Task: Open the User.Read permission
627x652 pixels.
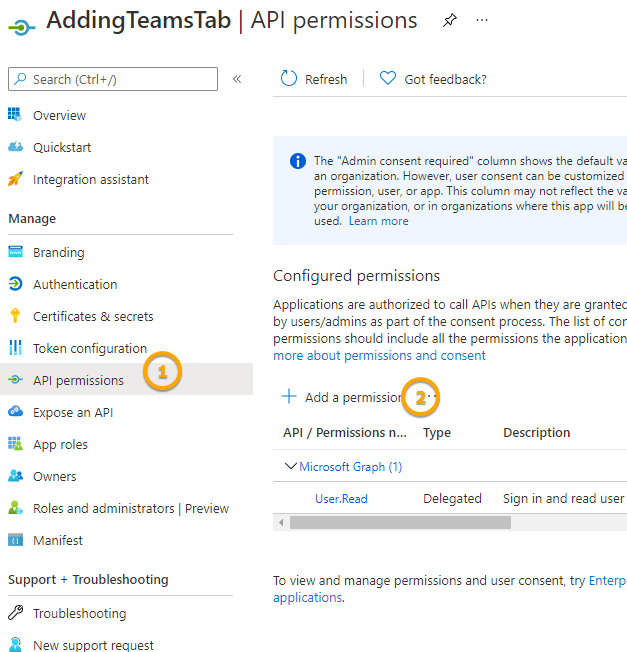Action: point(341,499)
